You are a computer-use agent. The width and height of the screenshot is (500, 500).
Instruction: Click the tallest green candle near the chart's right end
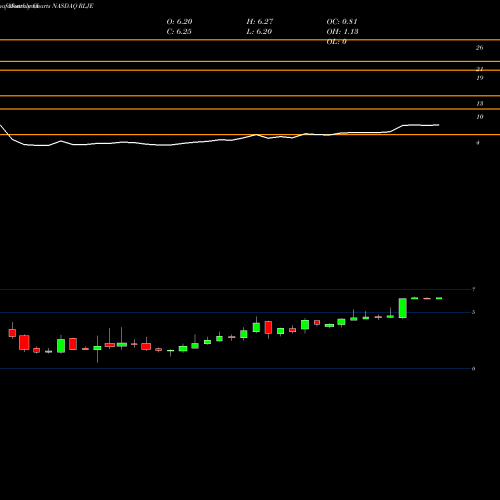(403, 308)
